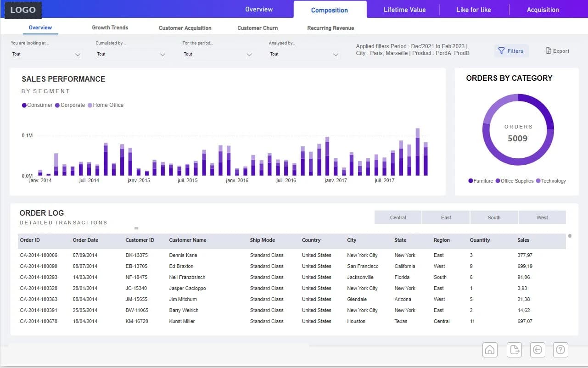Click the Houston city cell
Image resolution: width=588 pixels, height=368 pixels.
pos(356,321)
